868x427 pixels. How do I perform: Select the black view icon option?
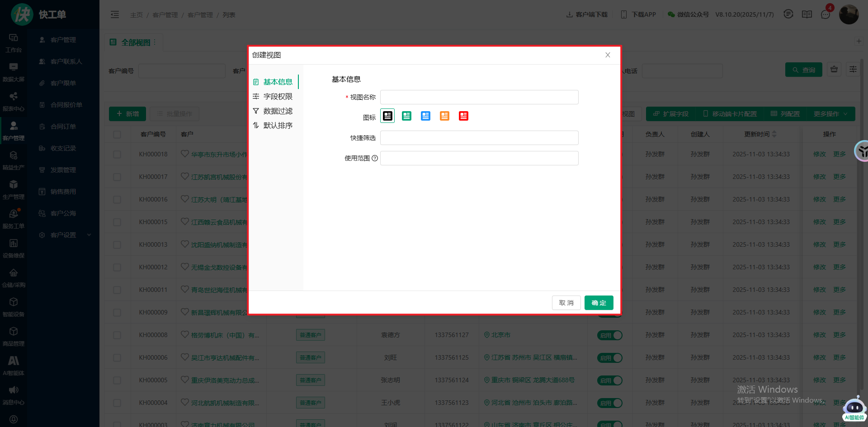click(387, 116)
